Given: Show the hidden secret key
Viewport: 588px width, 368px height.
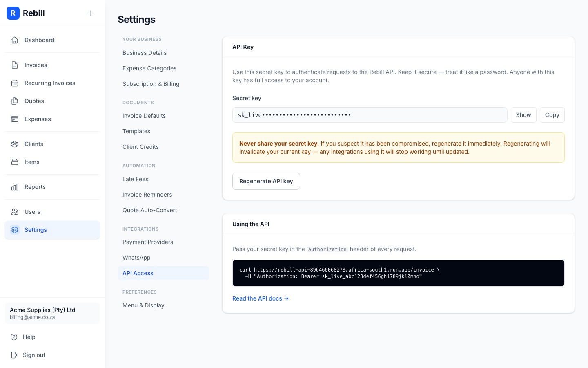Looking at the screenshot, I should click(x=523, y=115).
